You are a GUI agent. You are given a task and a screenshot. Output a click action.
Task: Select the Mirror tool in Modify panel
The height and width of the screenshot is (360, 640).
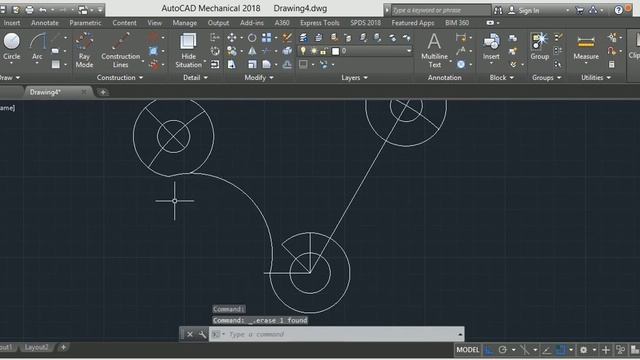point(252,51)
